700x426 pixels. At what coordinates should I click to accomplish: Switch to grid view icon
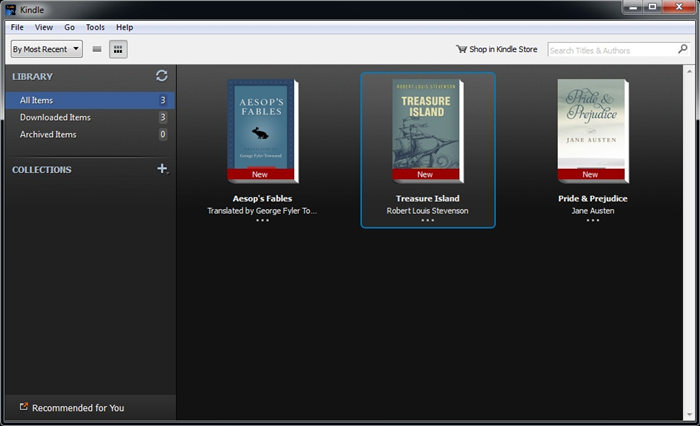(118, 49)
